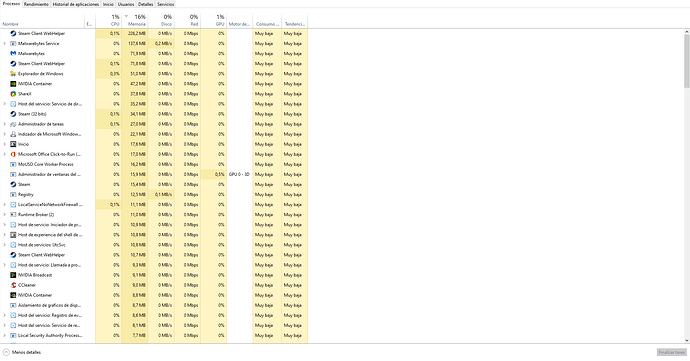Select the 'GPU 0 - 3D' engine cell
690x361 pixels.
[x=239, y=174]
